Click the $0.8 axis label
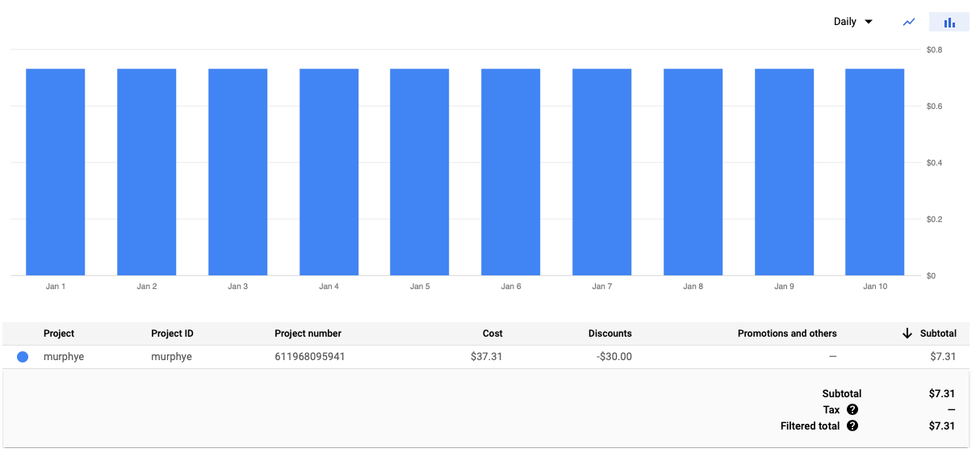This screenshot has height=457, width=980. 935,50
